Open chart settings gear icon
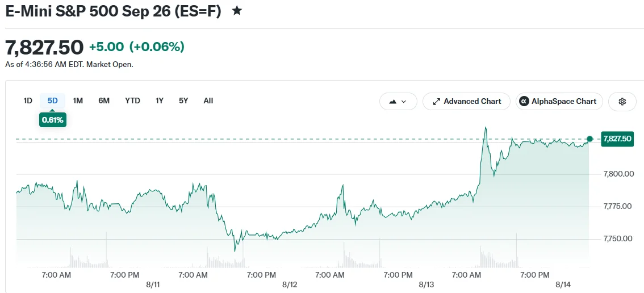Screen dimensions: 644x293 (622, 102)
